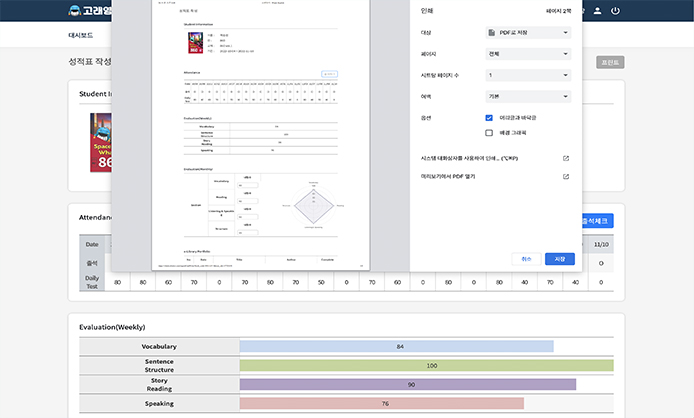
Task: Open the 대상 destination dropdown
Action: 527,33
